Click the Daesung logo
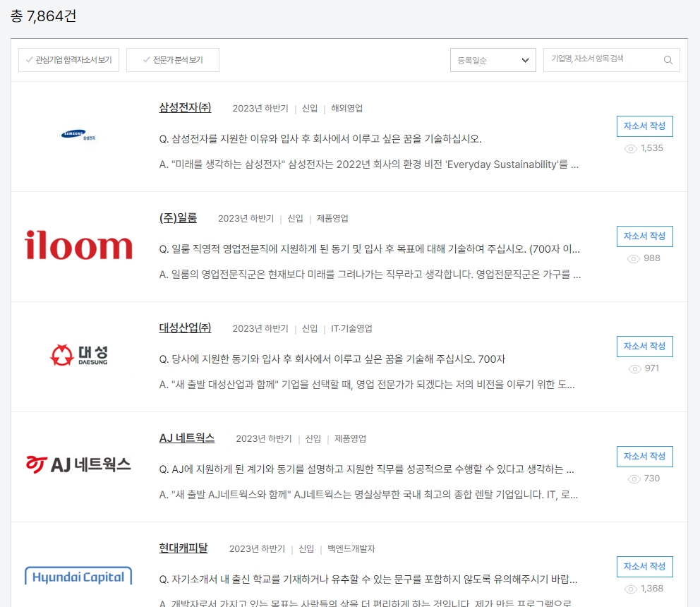700x607 pixels. [x=78, y=355]
